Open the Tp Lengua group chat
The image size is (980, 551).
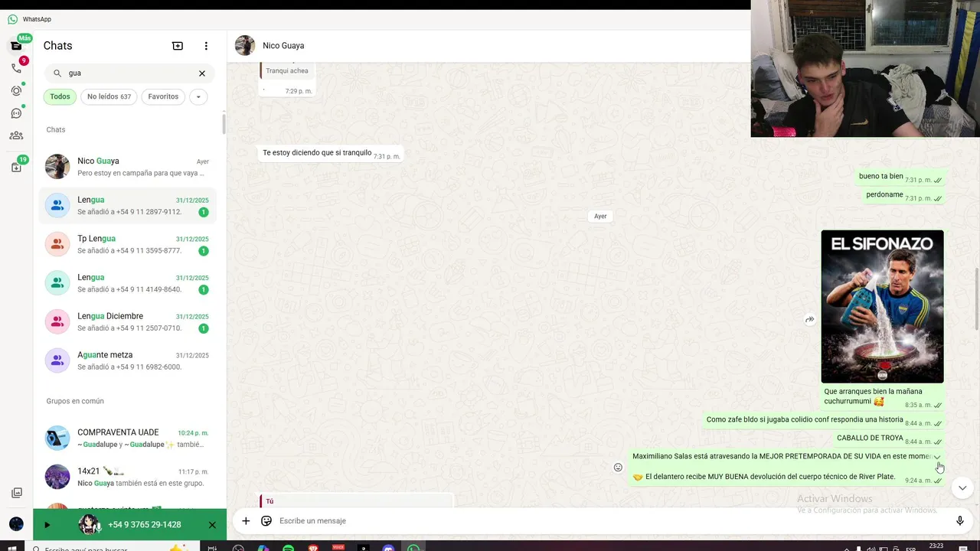pos(128,245)
